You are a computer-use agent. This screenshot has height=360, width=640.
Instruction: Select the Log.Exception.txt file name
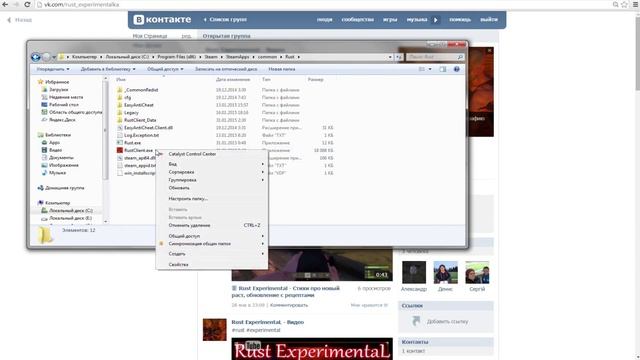[141, 135]
